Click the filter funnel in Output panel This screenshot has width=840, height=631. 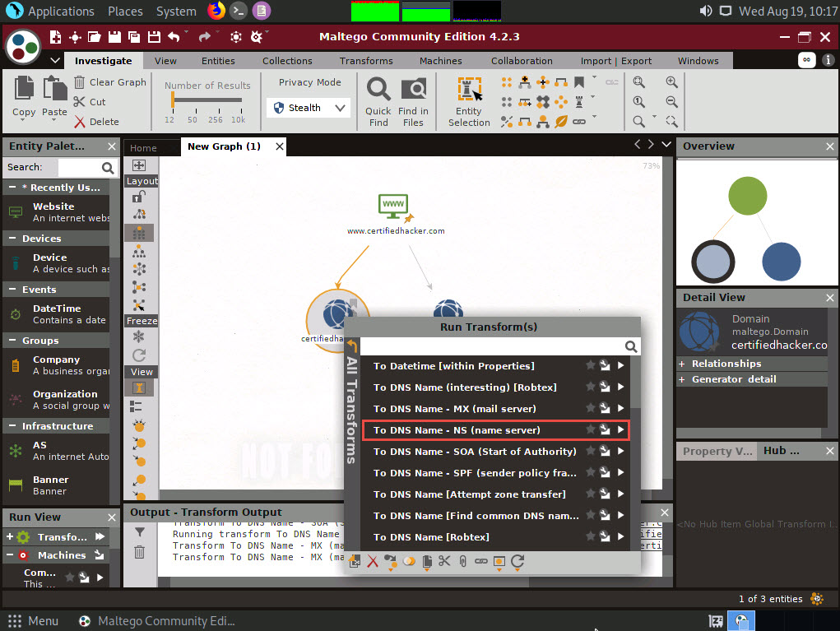pos(139,532)
